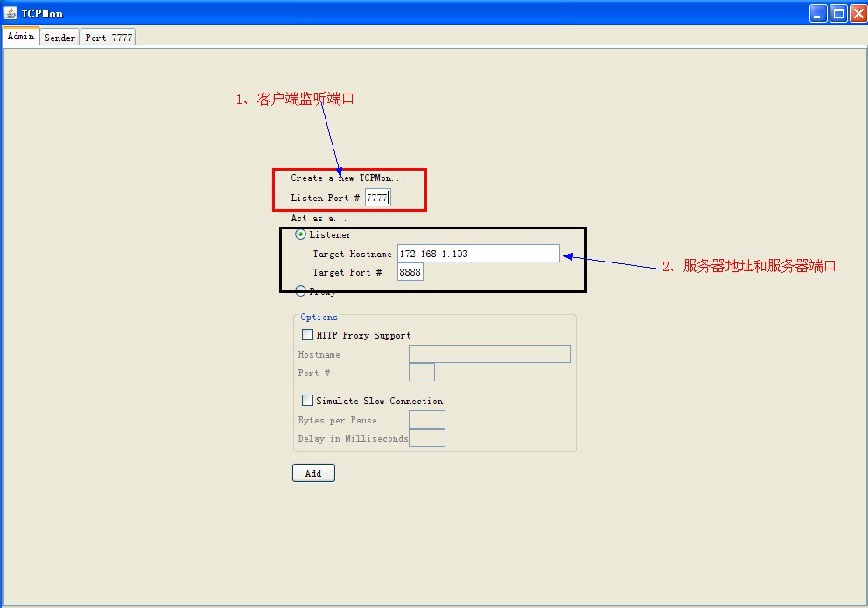Screen dimensions: 868x608
Task: Open the Port 7777 tab
Action: (108, 37)
